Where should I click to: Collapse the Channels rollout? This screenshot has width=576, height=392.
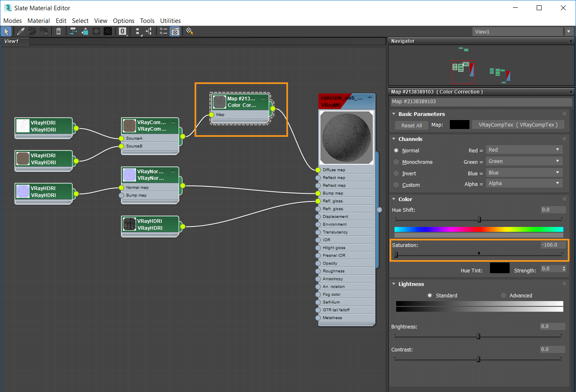[394, 139]
